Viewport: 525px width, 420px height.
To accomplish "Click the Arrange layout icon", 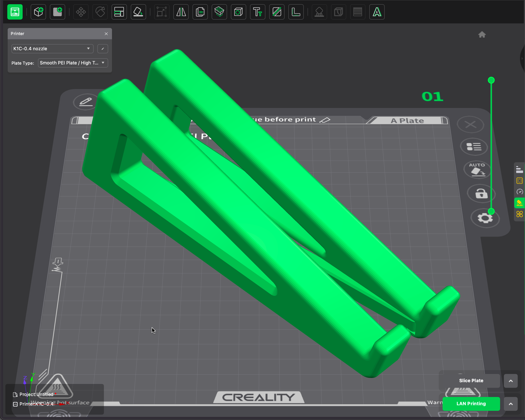I will tap(119, 12).
